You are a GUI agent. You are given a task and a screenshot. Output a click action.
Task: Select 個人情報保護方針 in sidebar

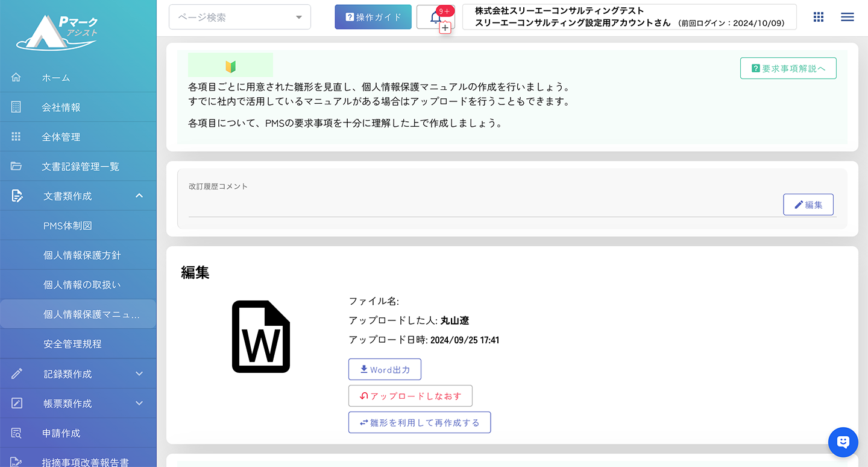coord(82,255)
